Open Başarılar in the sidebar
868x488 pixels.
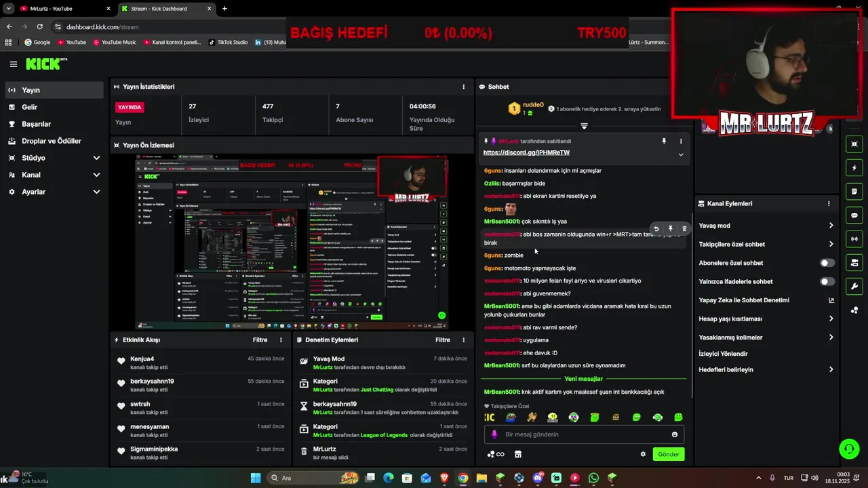[54, 124]
